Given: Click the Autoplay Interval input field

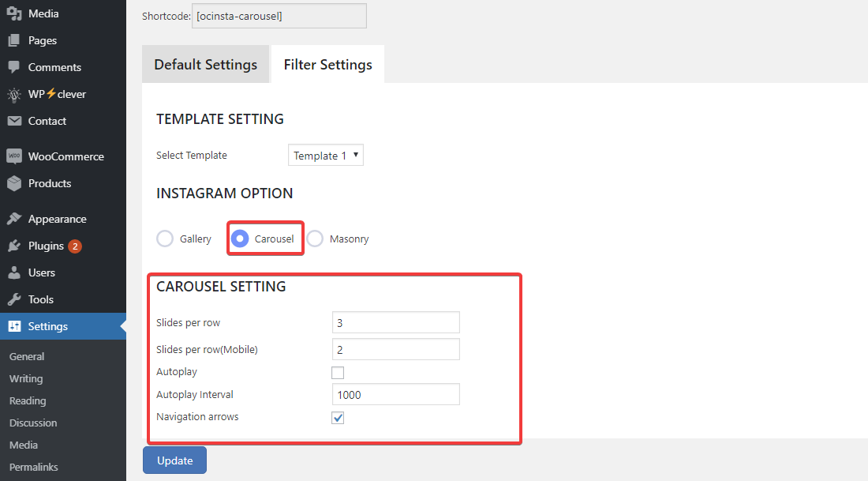Looking at the screenshot, I should coord(395,395).
